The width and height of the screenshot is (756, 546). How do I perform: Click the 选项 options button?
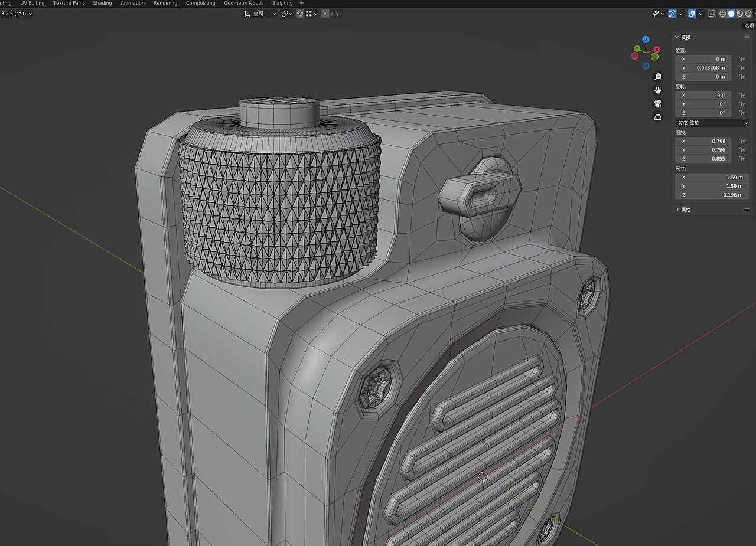click(749, 25)
